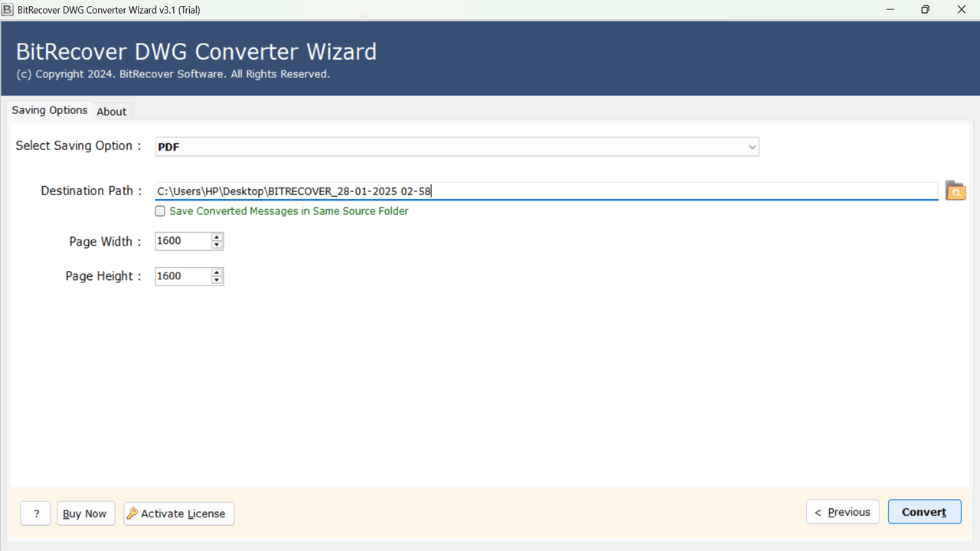Decrease Page Width with down arrow
This screenshot has width=980, height=551.
tap(217, 246)
